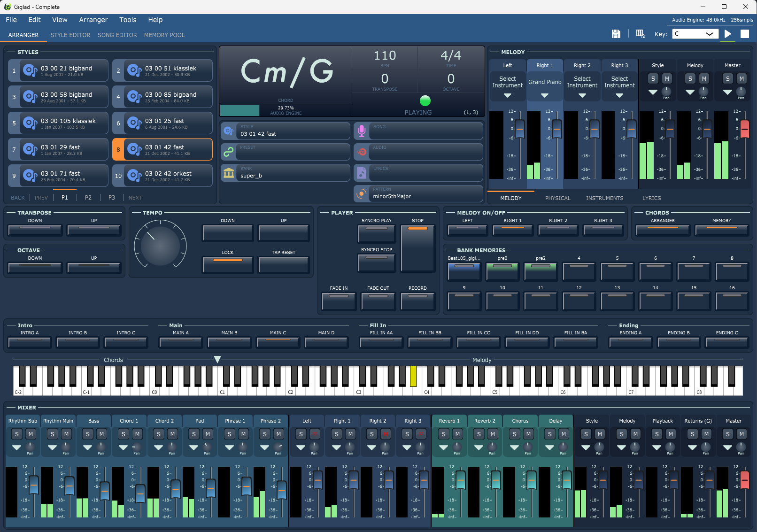Click the yellow Bank building icon
The height and width of the screenshot is (532, 757).
click(x=229, y=173)
